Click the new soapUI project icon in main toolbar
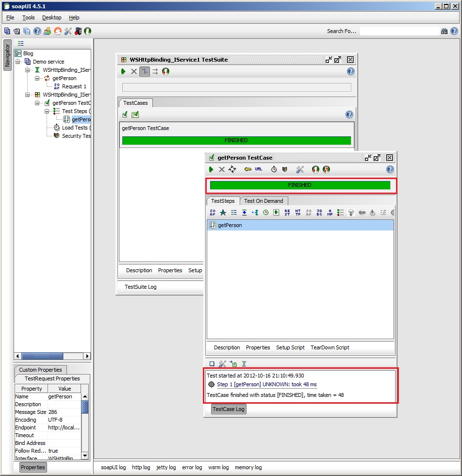This screenshot has height=476, width=462. [7, 31]
